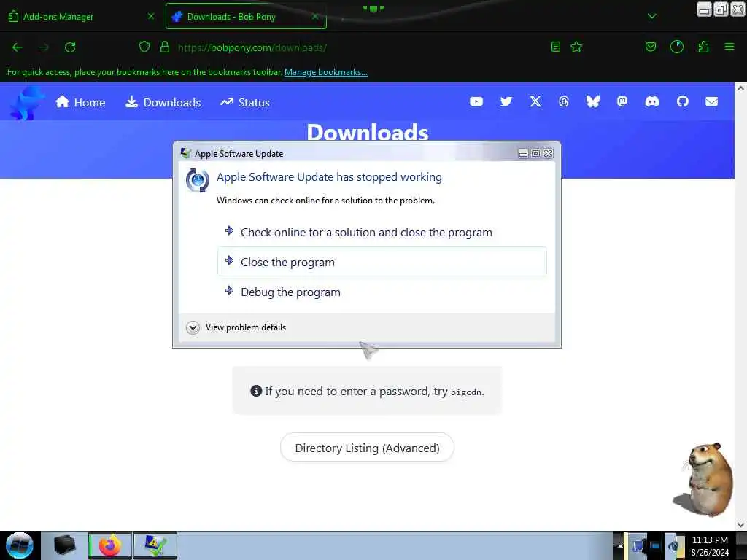Screen dimensions: 747x560
Task: Open the Downloads nav item
Action: pos(163,102)
